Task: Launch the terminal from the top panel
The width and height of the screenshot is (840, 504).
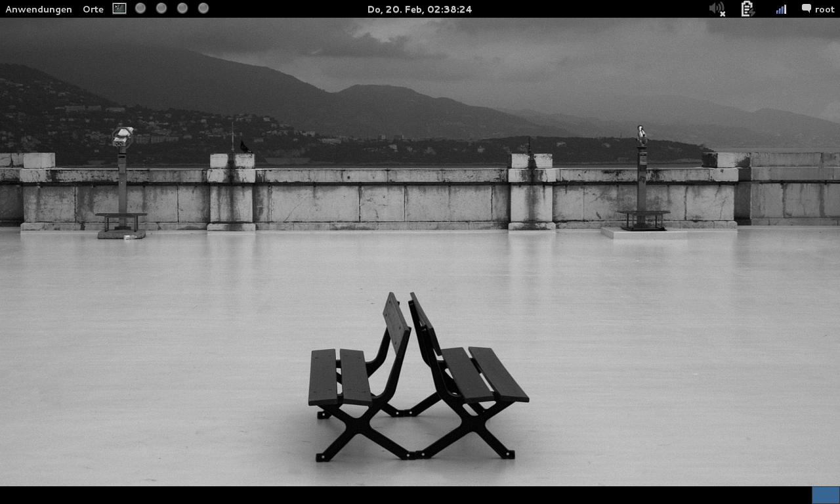Action: (119, 9)
